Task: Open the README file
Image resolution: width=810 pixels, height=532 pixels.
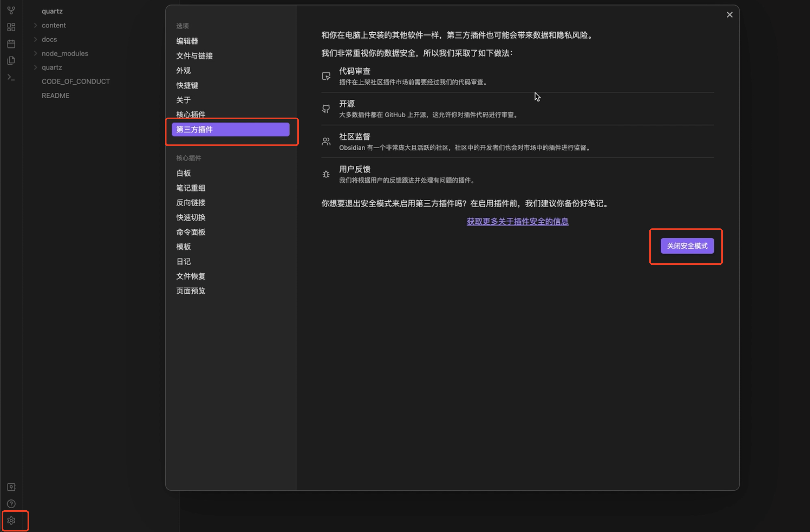Action: pos(55,96)
